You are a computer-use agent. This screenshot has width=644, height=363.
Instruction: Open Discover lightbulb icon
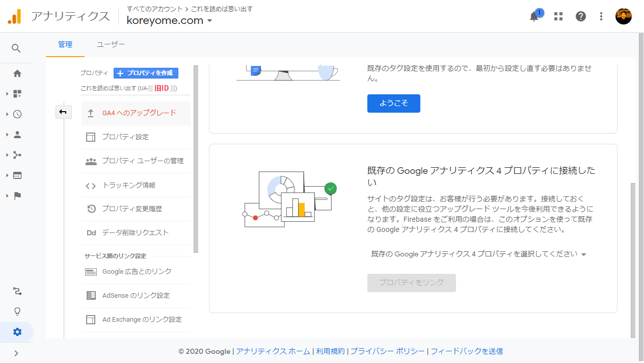17,312
